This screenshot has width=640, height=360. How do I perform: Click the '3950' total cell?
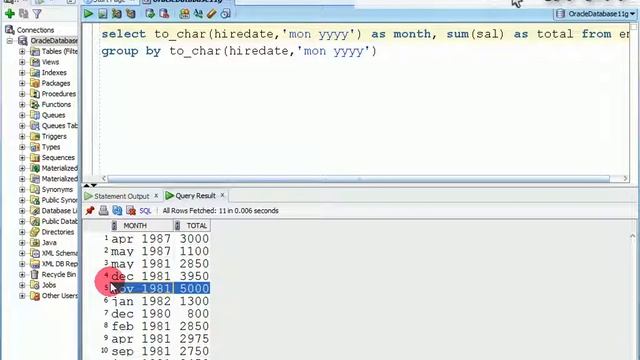194,276
